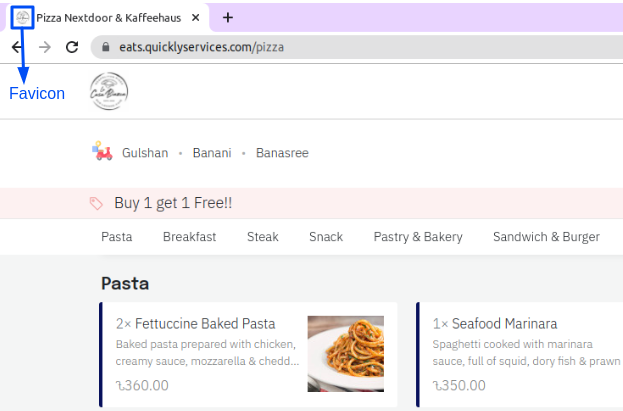Viewport: 623px width, 411px height.
Task: Open the Sandwich & Burger category
Action: click(546, 237)
